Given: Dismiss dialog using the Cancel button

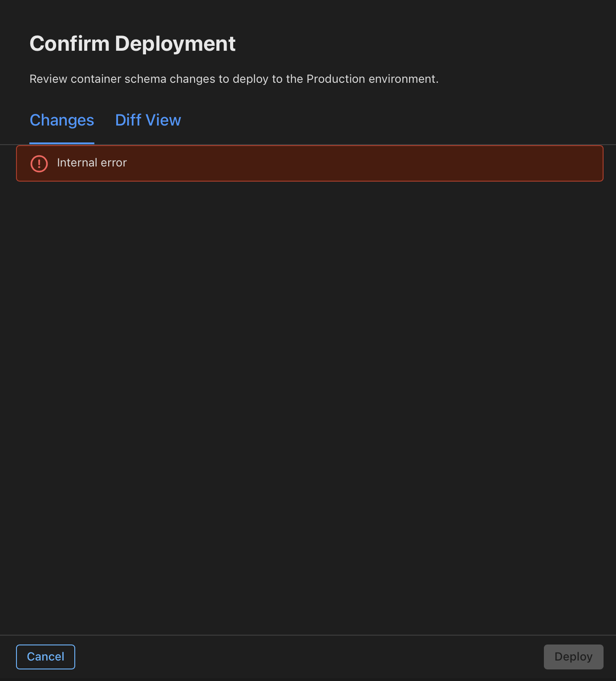Looking at the screenshot, I should click(x=45, y=657).
